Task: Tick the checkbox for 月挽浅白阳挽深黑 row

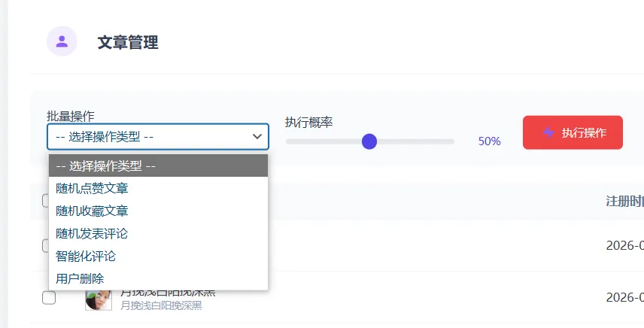Action: point(49,298)
